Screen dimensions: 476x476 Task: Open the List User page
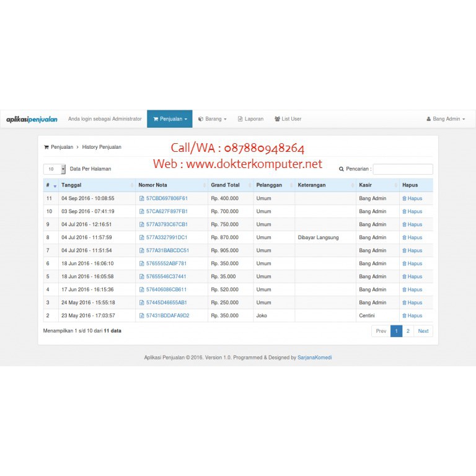(288, 119)
